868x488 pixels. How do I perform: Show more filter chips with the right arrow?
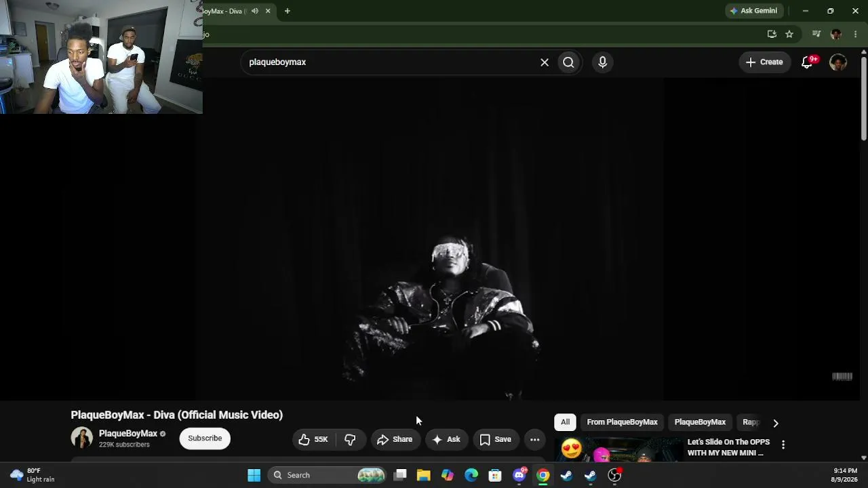776,423
